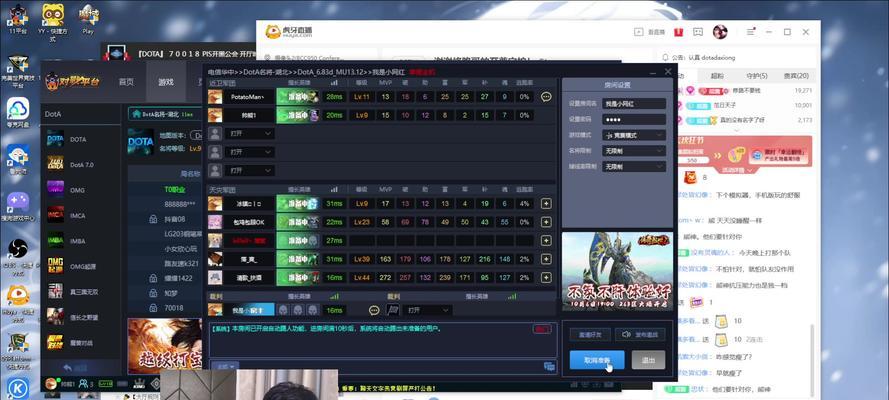Open the red gift icon in the Huya header
The width and height of the screenshot is (889, 400).
678,32
